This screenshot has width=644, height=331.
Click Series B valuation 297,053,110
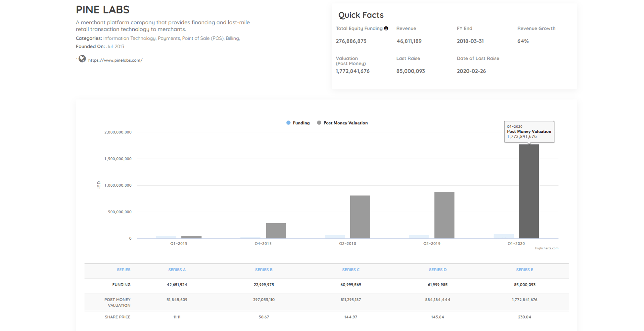(264, 300)
